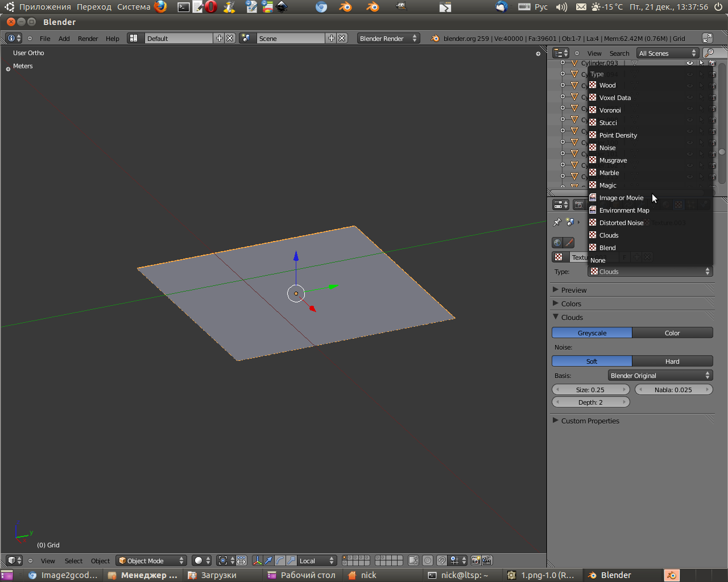
Task: Toggle snap during transform magnet
Action: coord(442,560)
